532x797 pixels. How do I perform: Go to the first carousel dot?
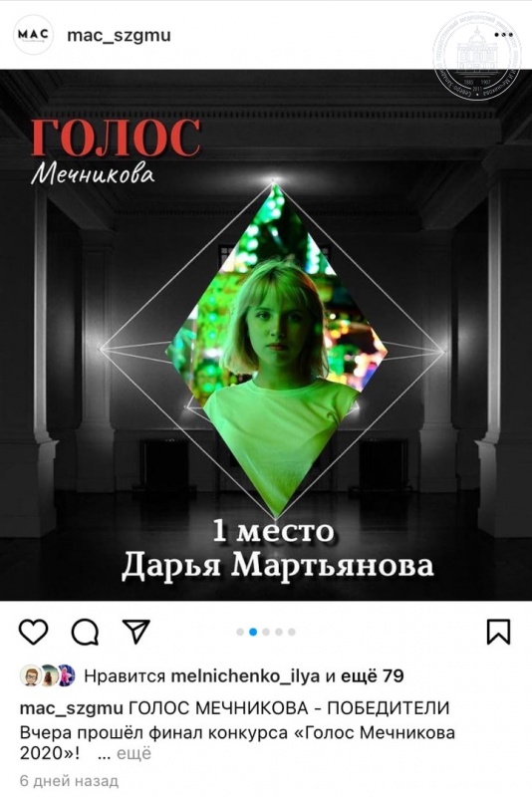(240, 632)
